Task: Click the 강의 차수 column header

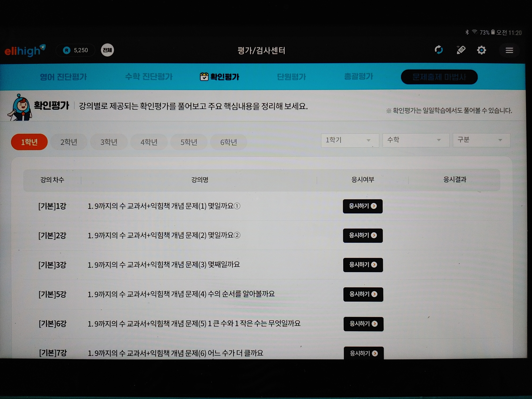Action: 52,180
